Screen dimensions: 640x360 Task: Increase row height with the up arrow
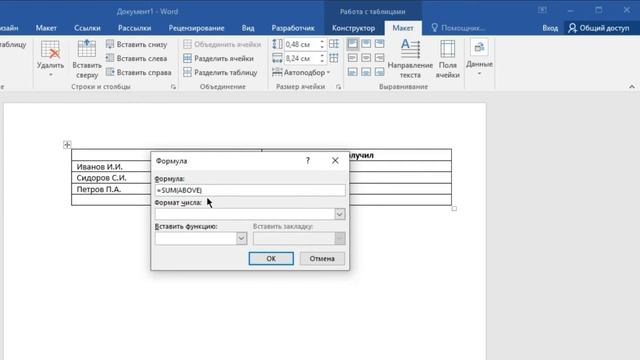coord(322,42)
